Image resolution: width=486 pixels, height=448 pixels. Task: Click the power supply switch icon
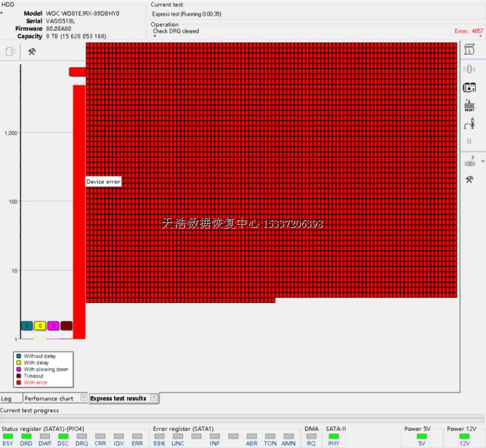click(469, 123)
